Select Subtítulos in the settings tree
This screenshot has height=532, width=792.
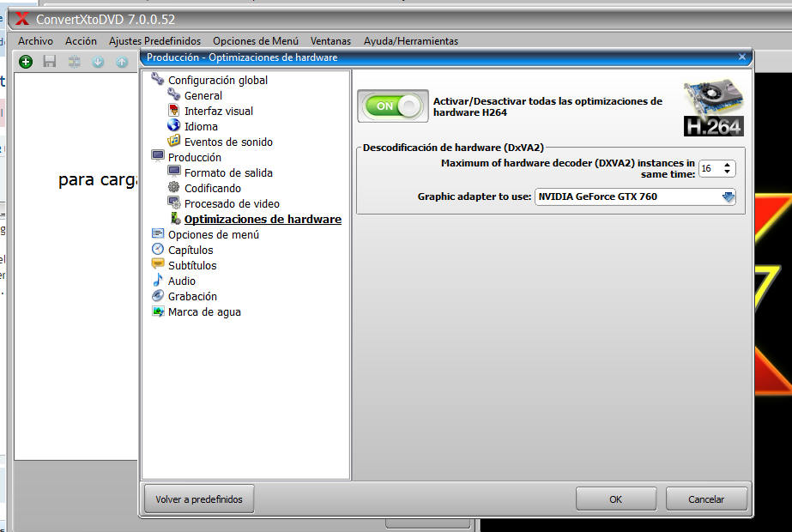[x=192, y=265]
